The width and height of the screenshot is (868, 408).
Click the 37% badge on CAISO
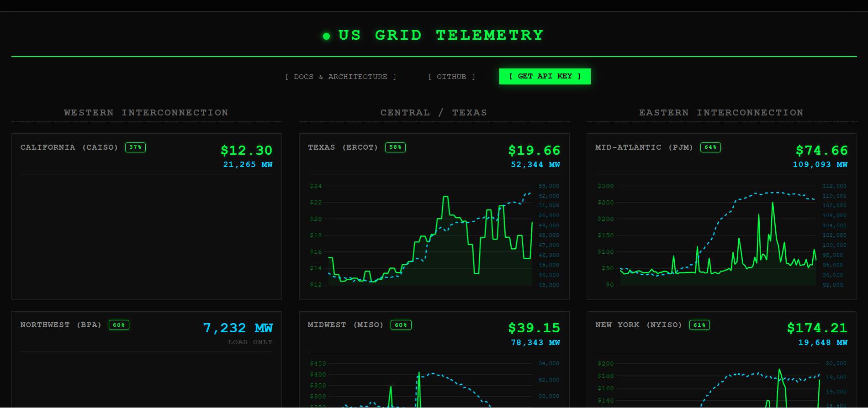pyautogui.click(x=135, y=147)
